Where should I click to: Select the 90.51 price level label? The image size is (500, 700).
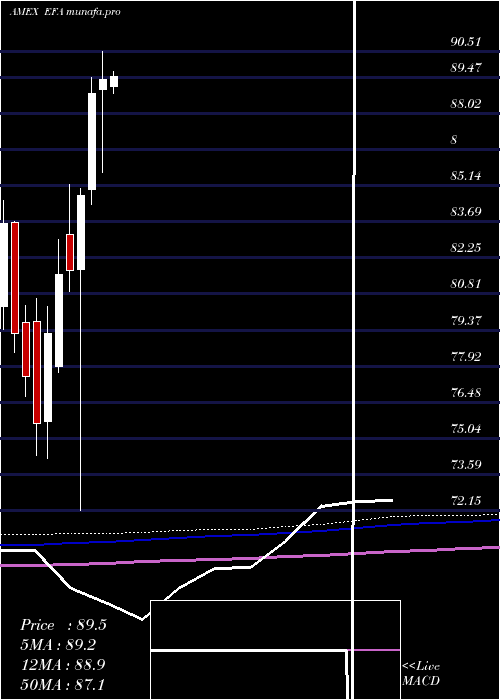tap(466, 42)
